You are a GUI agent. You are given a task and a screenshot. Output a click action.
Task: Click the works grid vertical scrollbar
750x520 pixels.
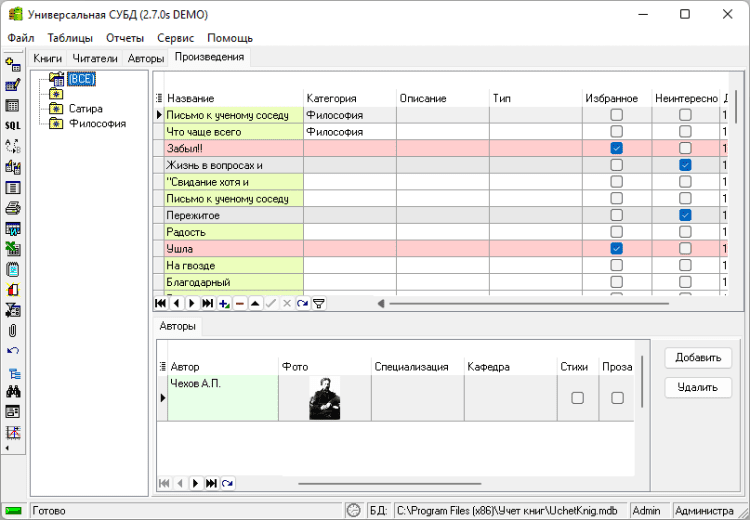click(x=736, y=106)
